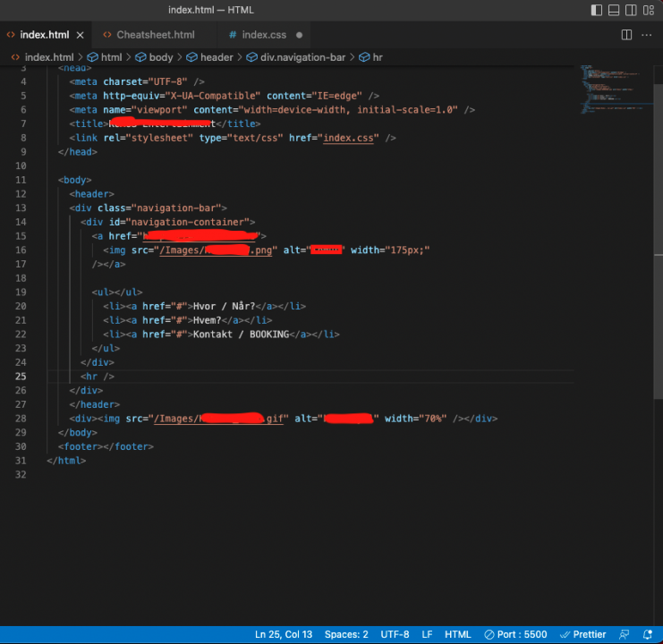The height and width of the screenshot is (644, 663).
Task: Toggle the bottom panel layout icon
Action: 614,10
